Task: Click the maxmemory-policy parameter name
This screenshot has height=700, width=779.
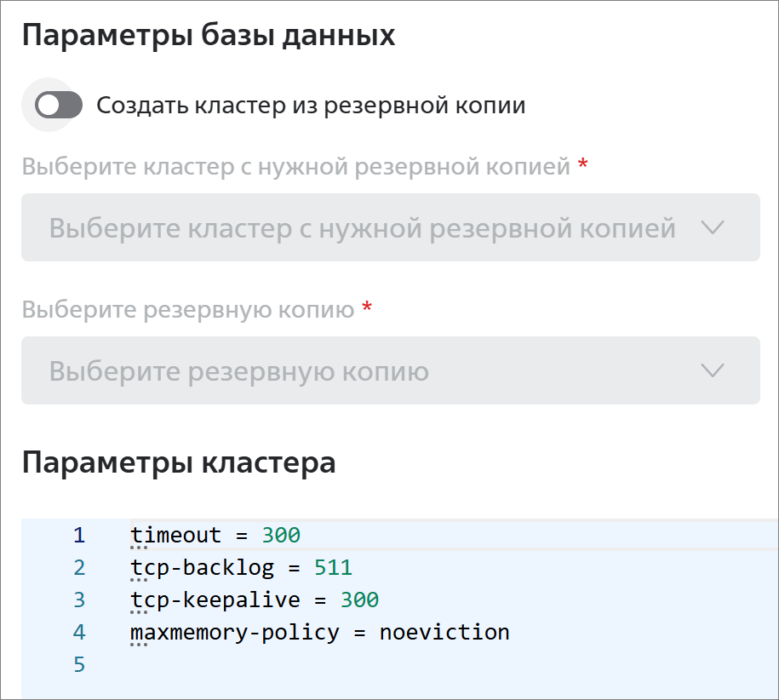Action: 234,632
